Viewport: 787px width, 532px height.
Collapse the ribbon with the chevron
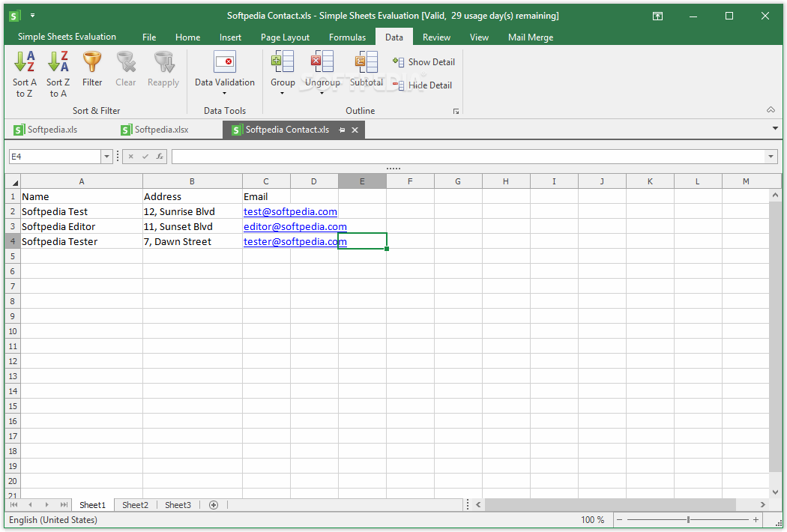(771, 110)
